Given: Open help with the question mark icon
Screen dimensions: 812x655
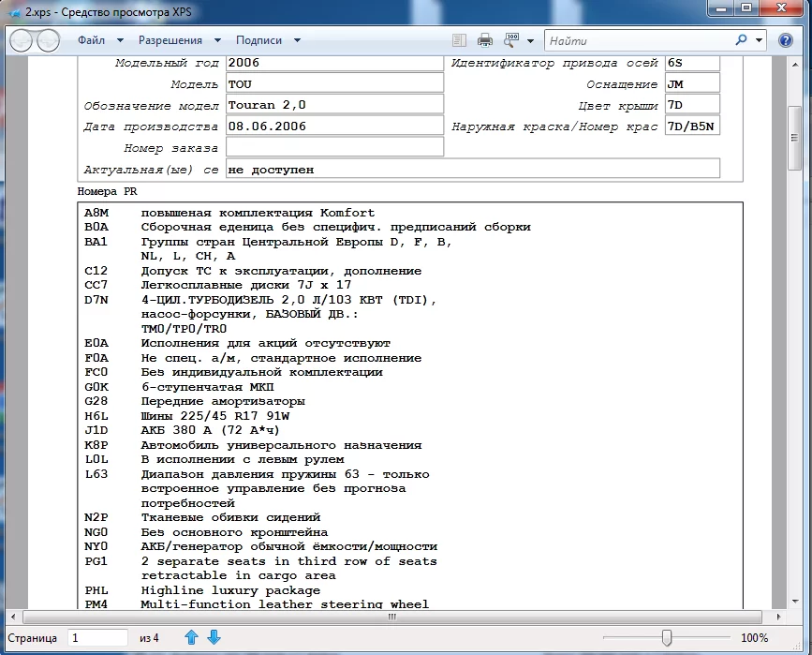Looking at the screenshot, I should (x=785, y=40).
